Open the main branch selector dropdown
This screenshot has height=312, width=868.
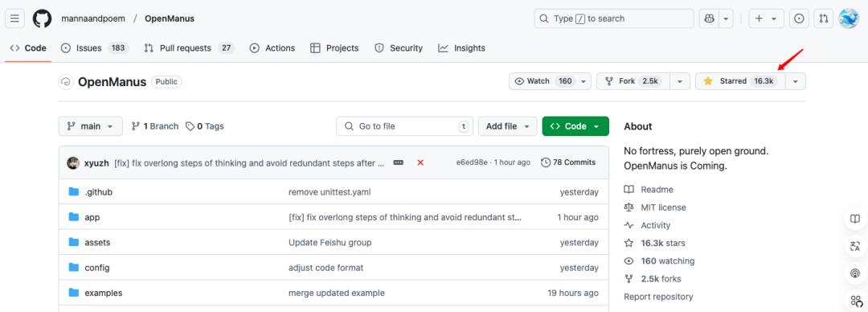90,126
